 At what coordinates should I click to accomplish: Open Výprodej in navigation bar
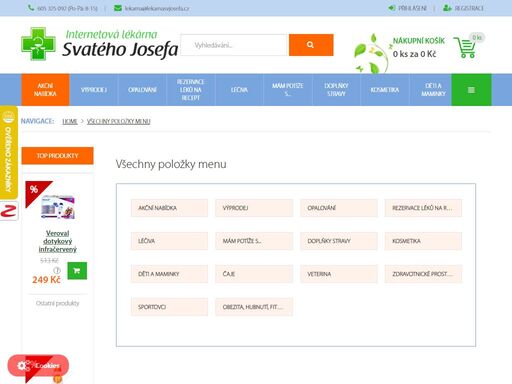94,90
